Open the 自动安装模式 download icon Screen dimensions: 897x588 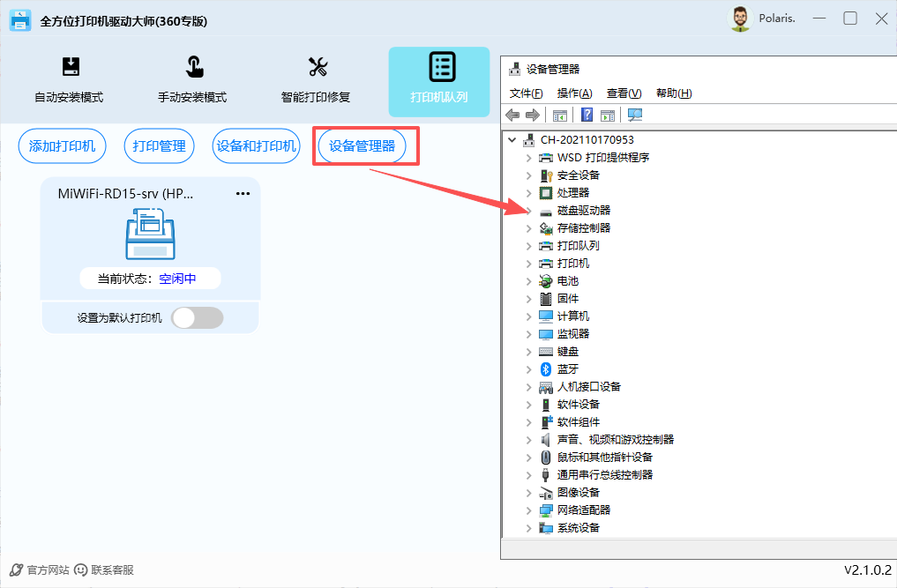pyautogui.click(x=70, y=67)
